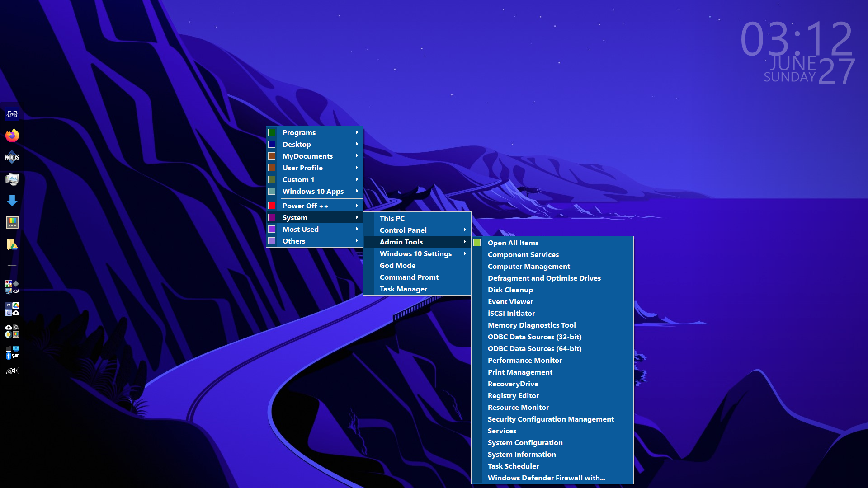Click the waveform icon atop the dock

coord(12,114)
